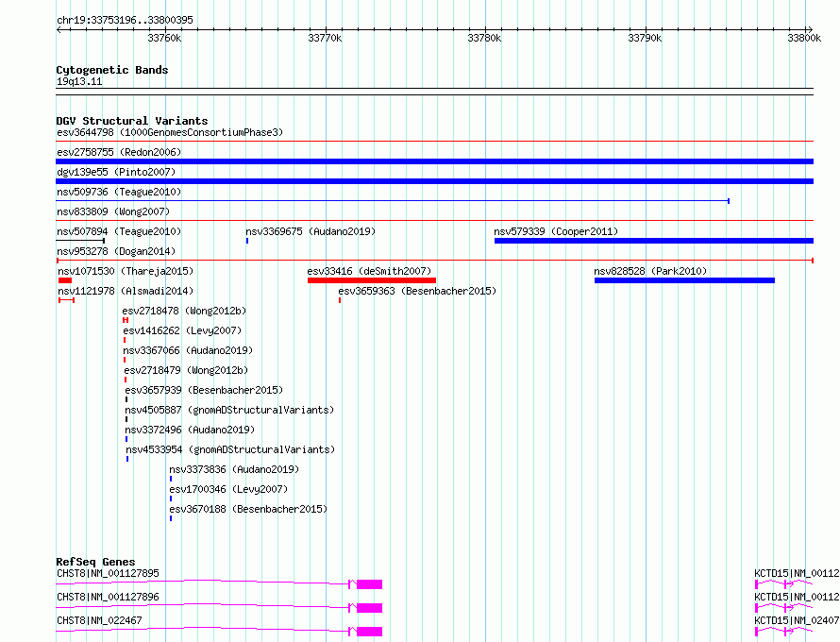Click the CHST8 NM_001127895 magenta exon block
This screenshot has height=642, width=840.
370,584
